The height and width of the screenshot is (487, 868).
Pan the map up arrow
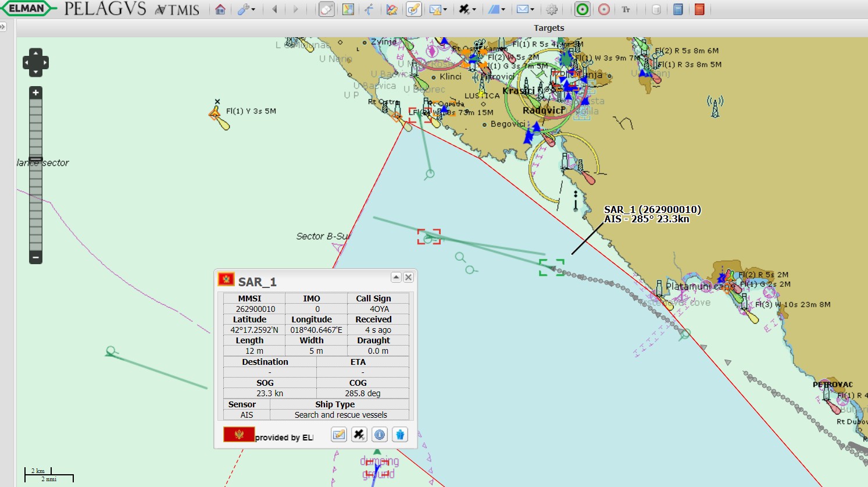click(35, 52)
